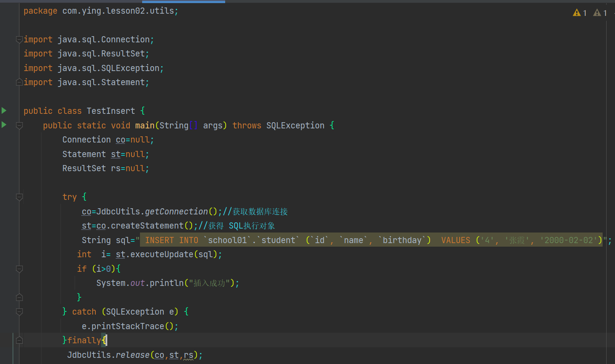
Task: Open the yellow warning indicator showing 1
Action: coord(580,13)
